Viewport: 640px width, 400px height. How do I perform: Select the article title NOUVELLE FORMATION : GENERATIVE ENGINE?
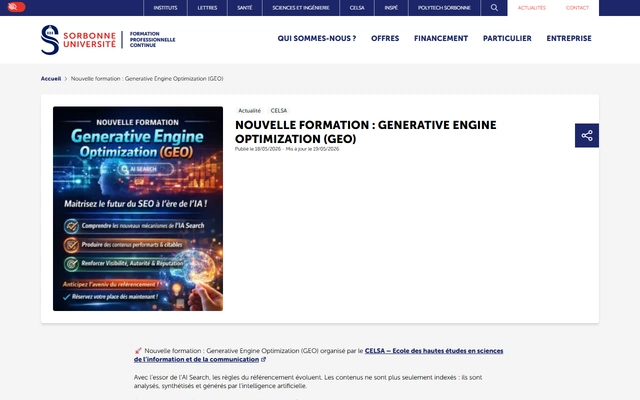tap(366, 132)
